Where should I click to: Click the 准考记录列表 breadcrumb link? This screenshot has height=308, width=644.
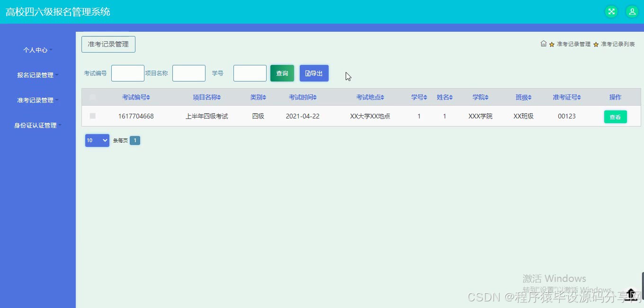click(618, 44)
